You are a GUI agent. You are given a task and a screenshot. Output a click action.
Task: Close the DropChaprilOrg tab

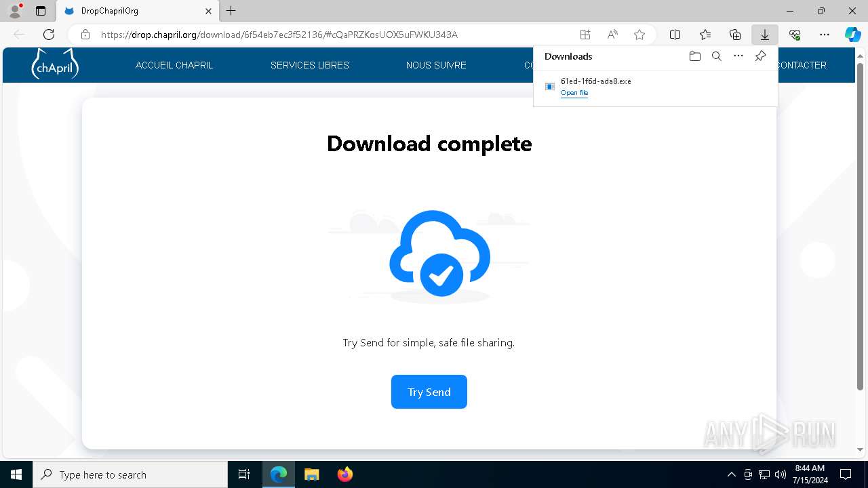tap(209, 11)
